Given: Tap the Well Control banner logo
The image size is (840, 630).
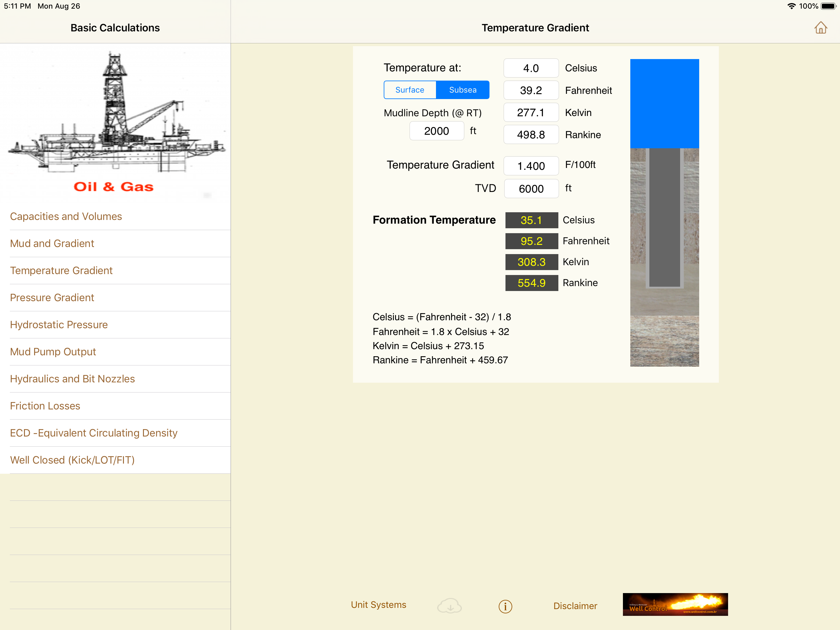Looking at the screenshot, I should pyautogui.click(x=675, y=604).
